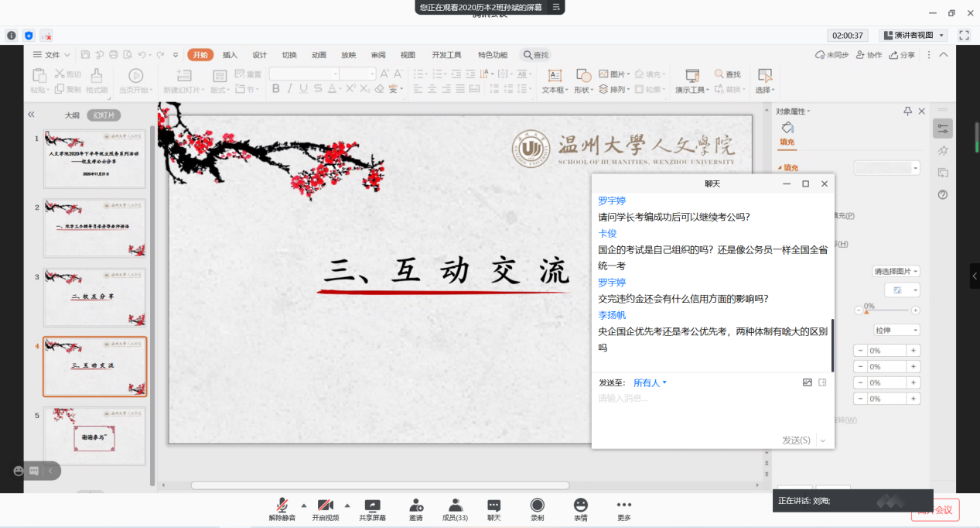Screen dimensions: 980x528
Task: Click the 录制 record icon
Action: click(x=537, y=505)
